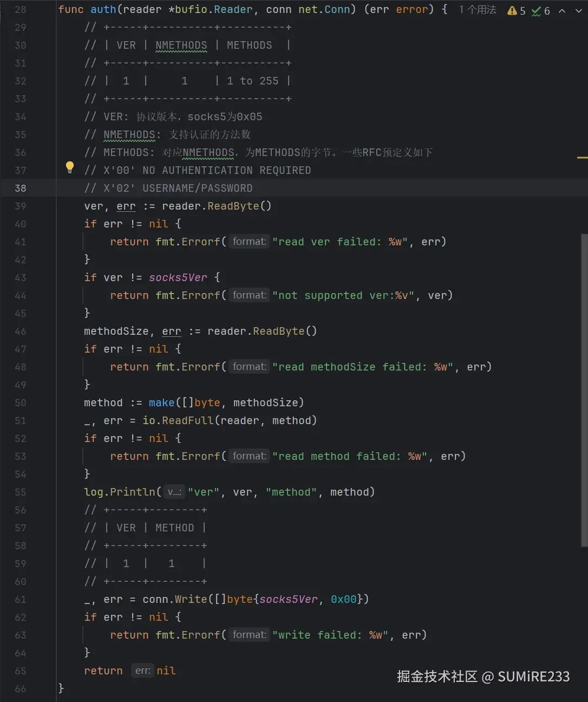
Task: Click the err: hint on return line
Action: click(142, 671)
